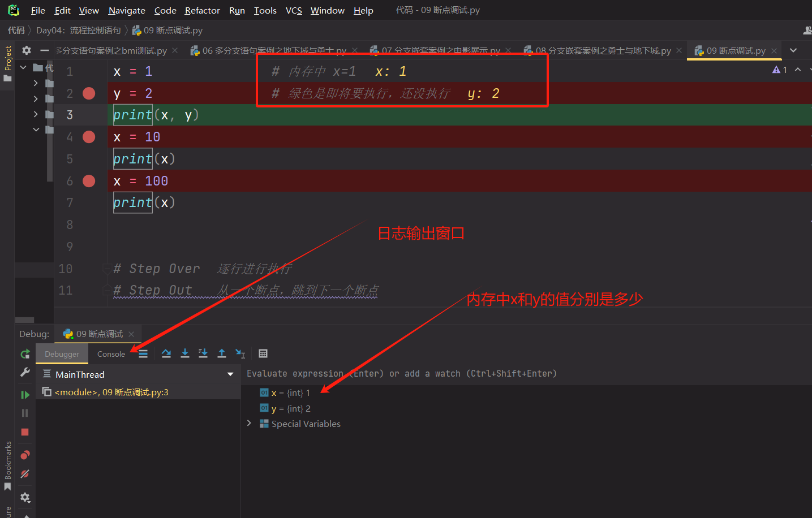Switch to the bmi测试.py editor tab
The width and height of the screenshot is (812, 518).
pos(111,50)
